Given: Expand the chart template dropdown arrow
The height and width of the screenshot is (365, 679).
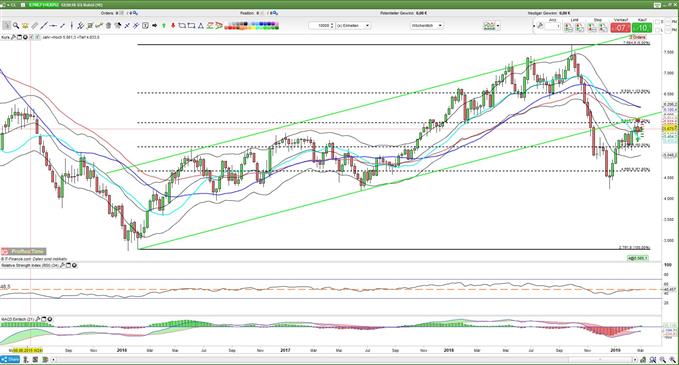Looking at the screenshot, I should (x=498, y=26).
